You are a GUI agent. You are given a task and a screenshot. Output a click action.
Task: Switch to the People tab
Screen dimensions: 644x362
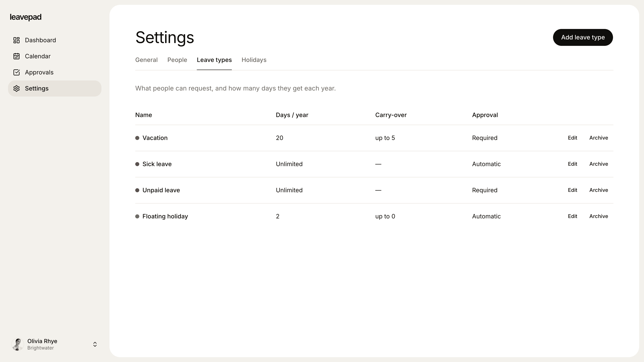click(177, 60)
